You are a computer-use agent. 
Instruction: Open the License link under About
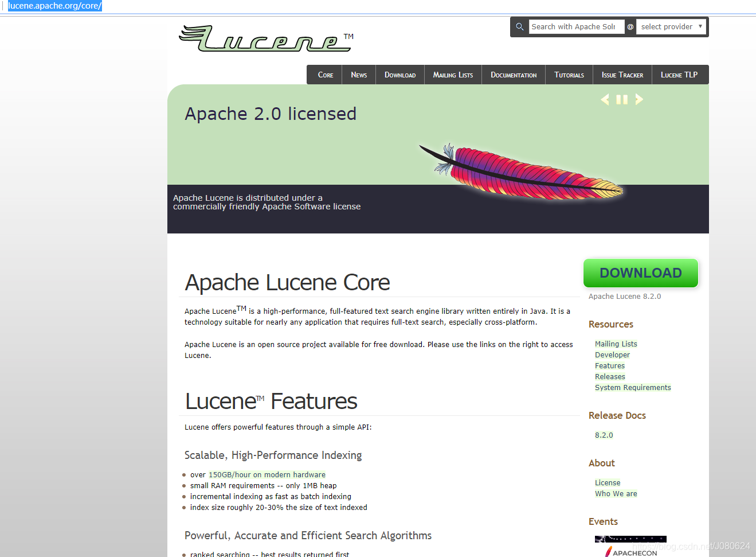pos(608,482)
